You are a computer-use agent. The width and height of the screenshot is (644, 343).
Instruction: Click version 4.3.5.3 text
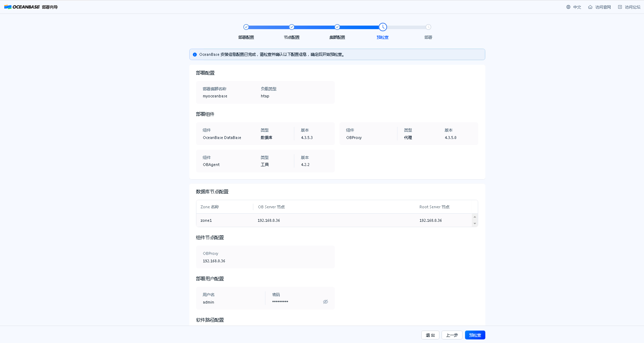coord(307,138)
